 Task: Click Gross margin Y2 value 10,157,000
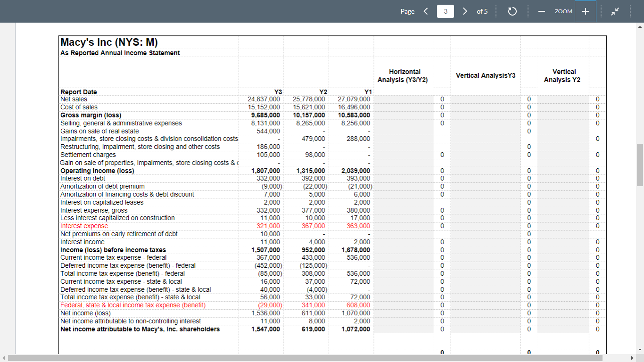309,115
